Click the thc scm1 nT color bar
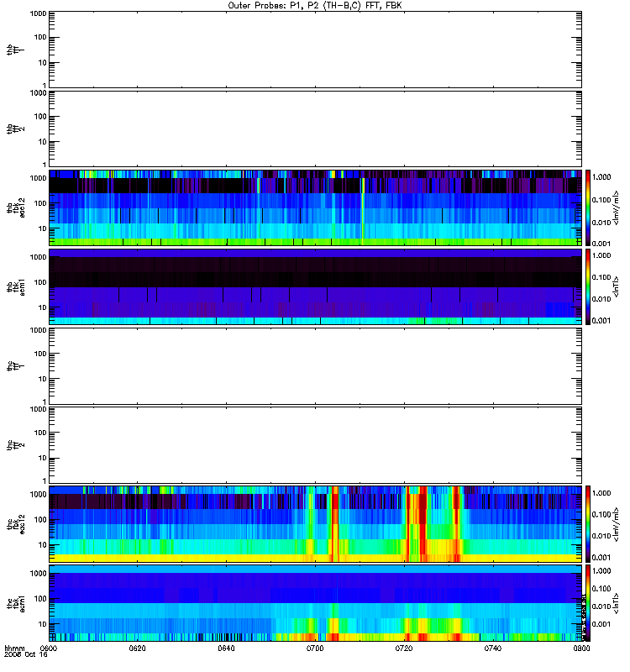The width and height of the screenshot is (630, 672). click(x=588, y=603)
